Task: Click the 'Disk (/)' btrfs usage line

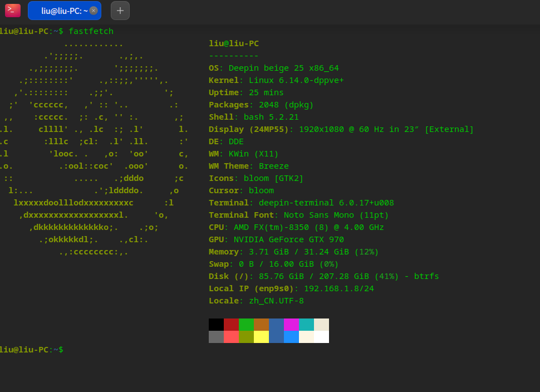Action: (324, 276)
